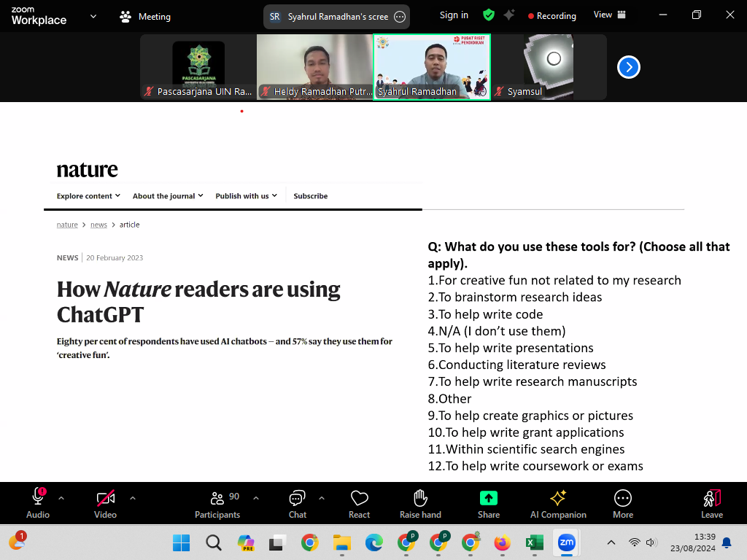Open the React heart menu
Image resolution: width=747 pixels, height=560 pixels.
pyautogui.click(x=359, y=503)
